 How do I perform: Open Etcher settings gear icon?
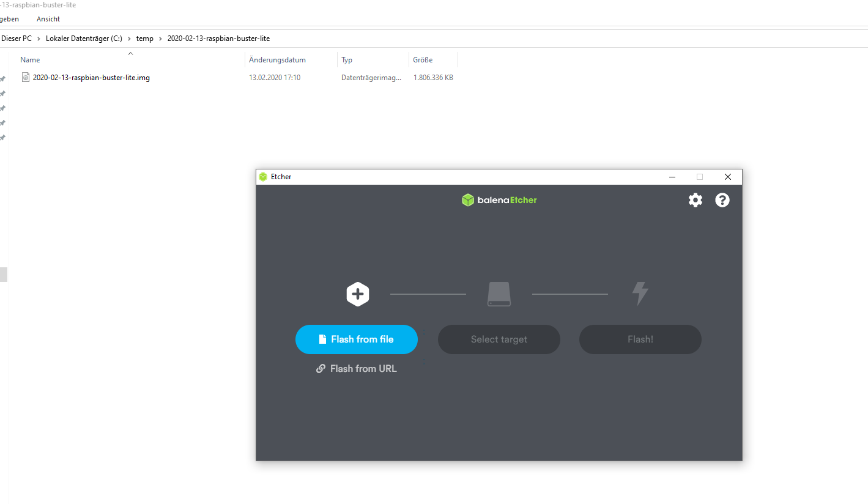click(696, 200)
